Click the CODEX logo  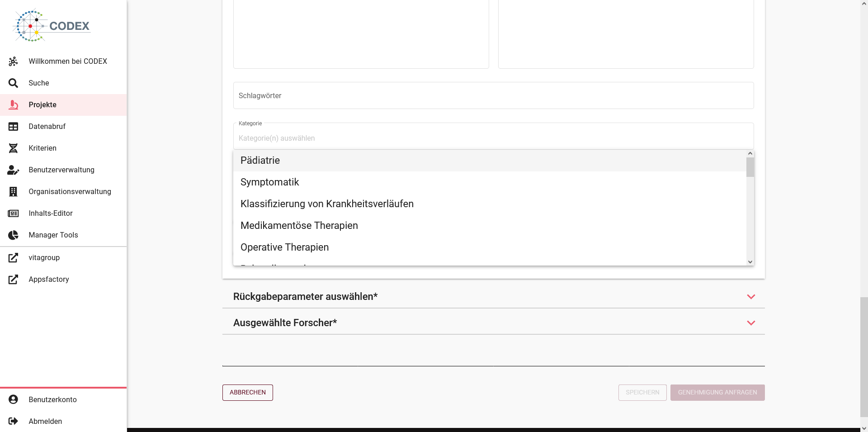52,26
